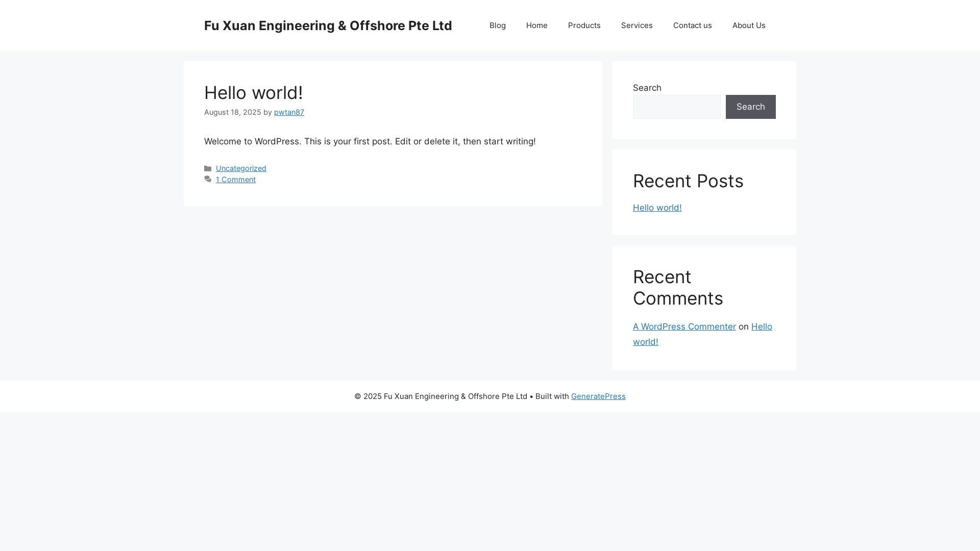
Task: Click the comments bubble icon
Action: (x=208, y=180)
